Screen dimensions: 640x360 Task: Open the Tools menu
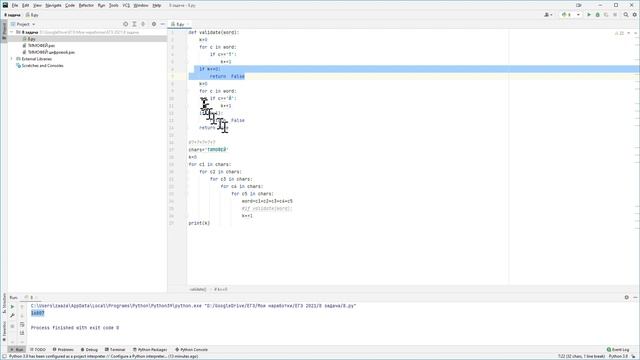point(113,5)
